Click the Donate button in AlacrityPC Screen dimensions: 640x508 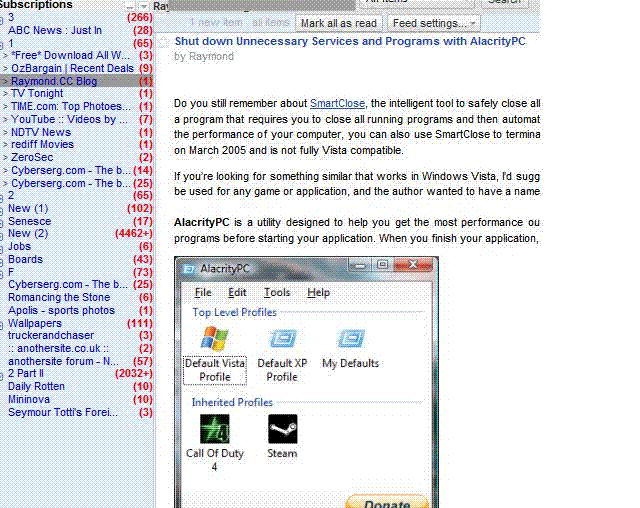click(387, 502)
